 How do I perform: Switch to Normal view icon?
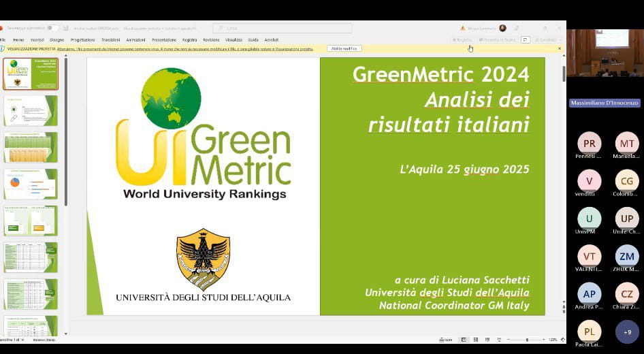pyautogui.click(x=464, y=340)
